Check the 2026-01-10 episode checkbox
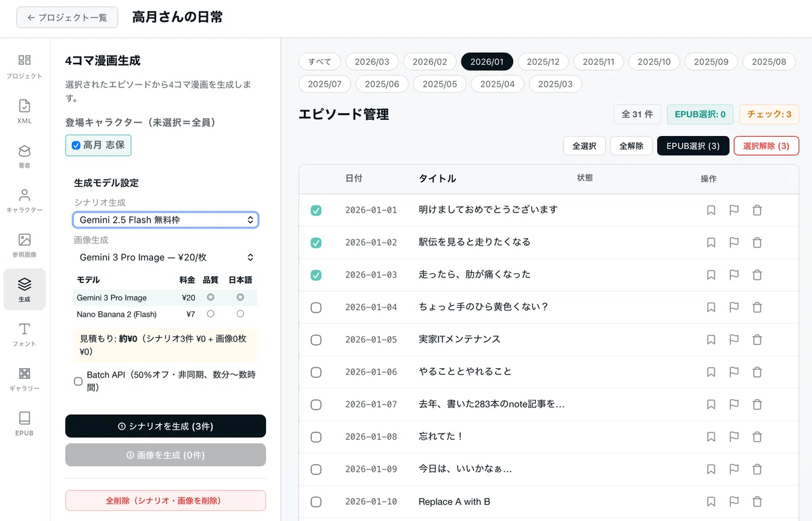Viewport: 812px width, 521px height. [x=316, y=501]
